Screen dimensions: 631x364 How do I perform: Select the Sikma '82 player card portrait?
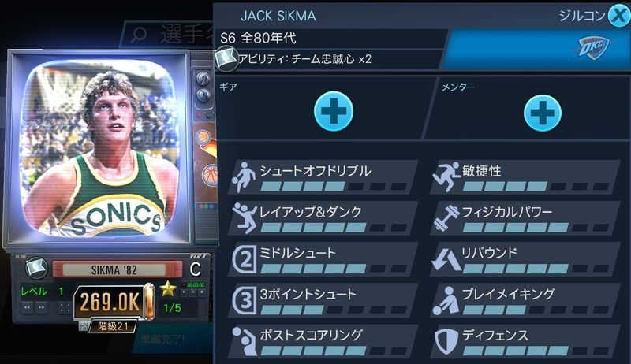pos(100,150)
